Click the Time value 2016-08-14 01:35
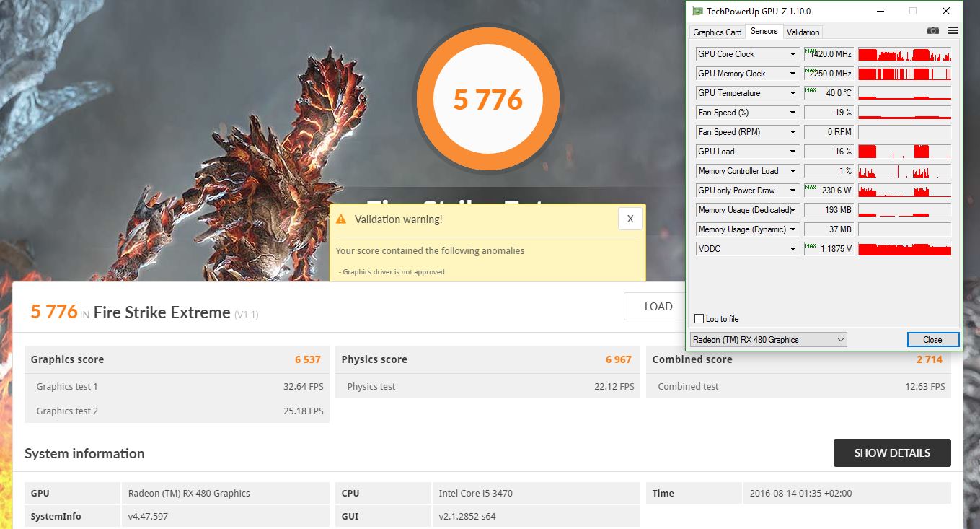980x529 pixels. coord(800,494)
